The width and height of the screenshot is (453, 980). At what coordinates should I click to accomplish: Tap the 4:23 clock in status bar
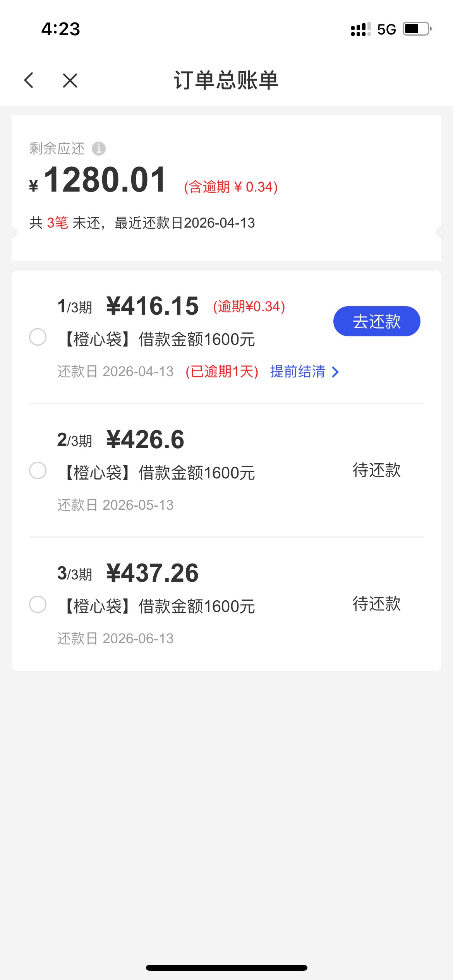(61, 29)
